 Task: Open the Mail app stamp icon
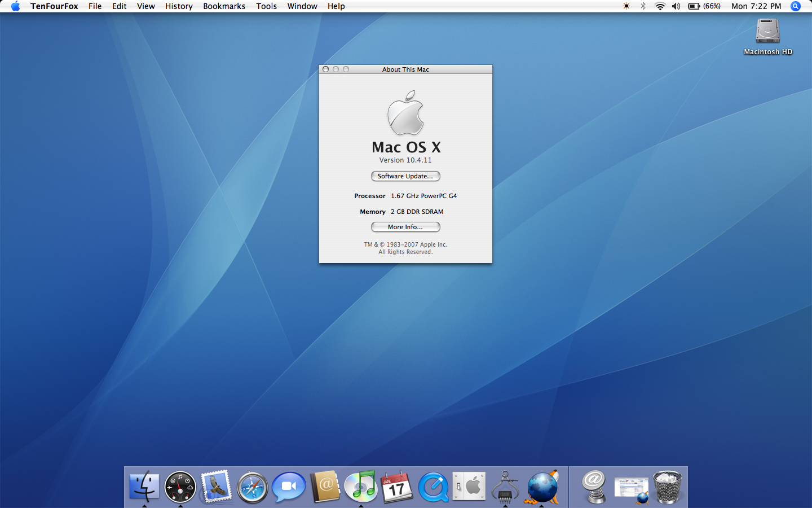(x=217, y=487)
